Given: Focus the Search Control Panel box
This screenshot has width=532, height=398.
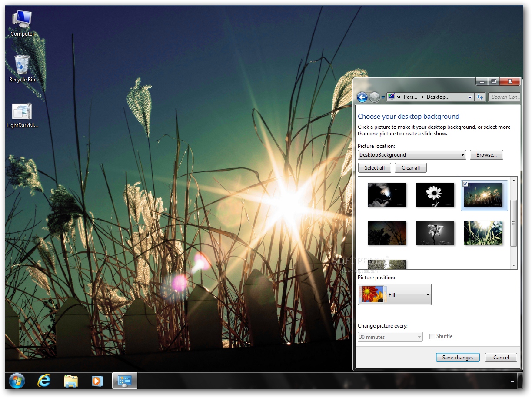Looking at the screenshot, I should [504, 97].
